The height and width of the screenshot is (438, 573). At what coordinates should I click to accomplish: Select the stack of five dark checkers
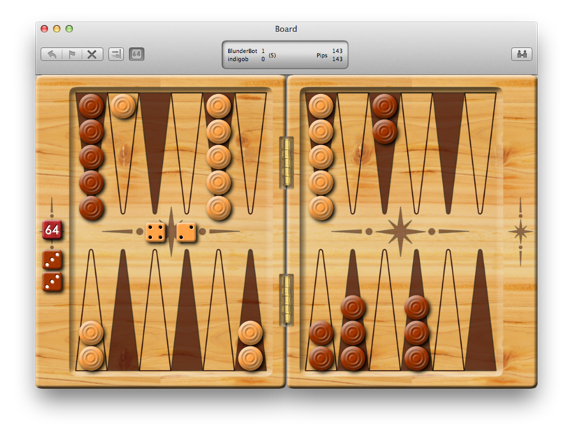(91, 157)
